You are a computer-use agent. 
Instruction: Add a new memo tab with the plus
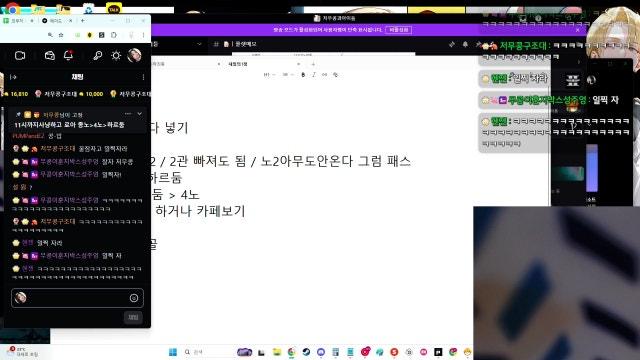(x=313, y=64)
